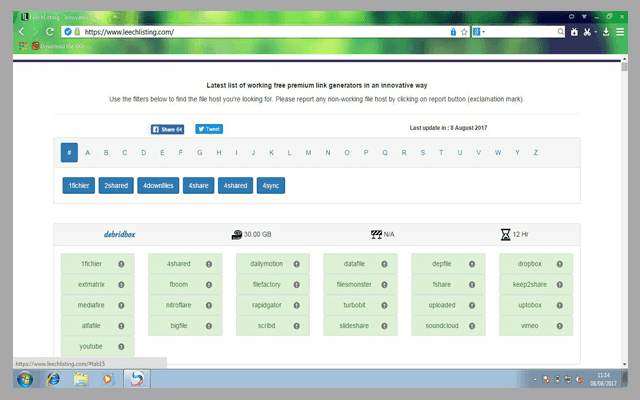Click the search magnifier icon
Screen dimensions: 640x400
point(560,32)
